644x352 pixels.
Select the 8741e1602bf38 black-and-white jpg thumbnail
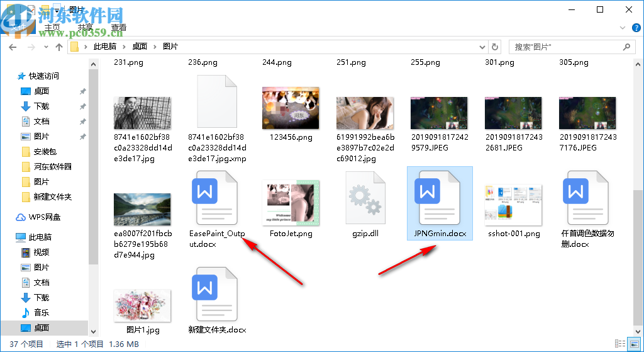(142, 113)
